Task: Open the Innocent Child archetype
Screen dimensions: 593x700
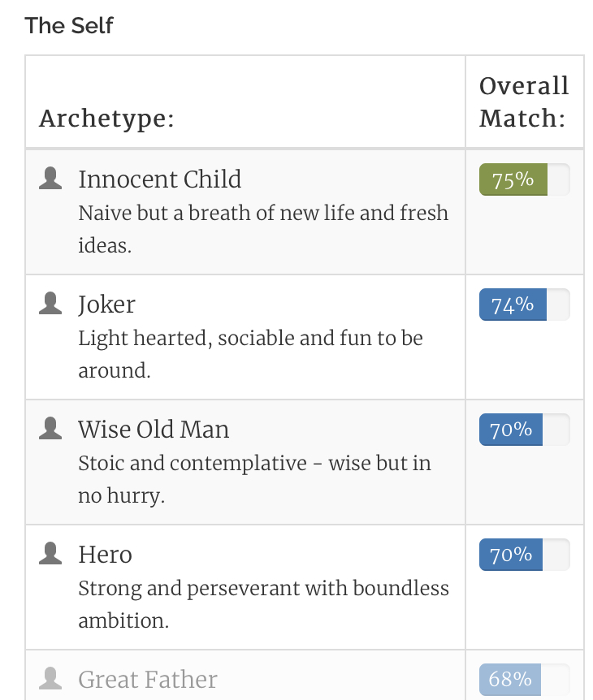Action: (x=160, y=179)
